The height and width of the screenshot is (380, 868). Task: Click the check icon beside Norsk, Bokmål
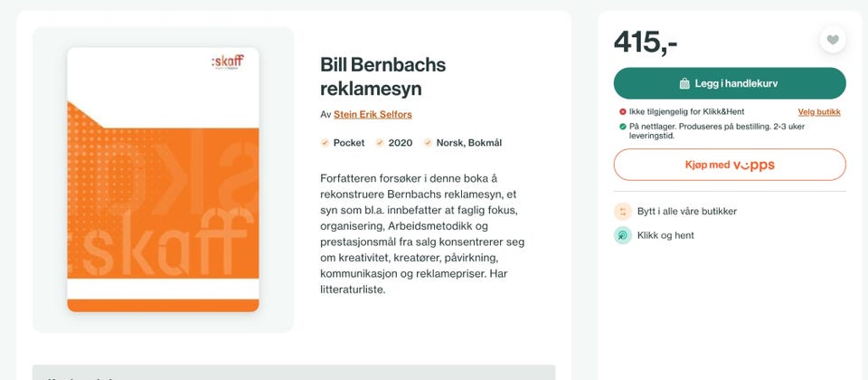click(429, 143)
